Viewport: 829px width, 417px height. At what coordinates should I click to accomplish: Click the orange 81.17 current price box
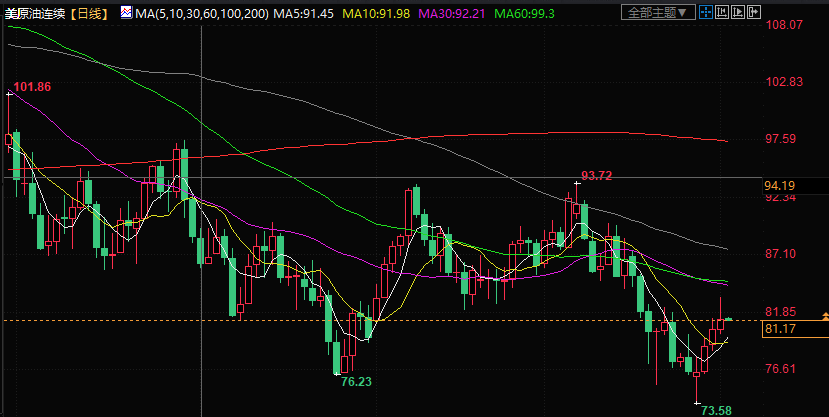point(779,329)
